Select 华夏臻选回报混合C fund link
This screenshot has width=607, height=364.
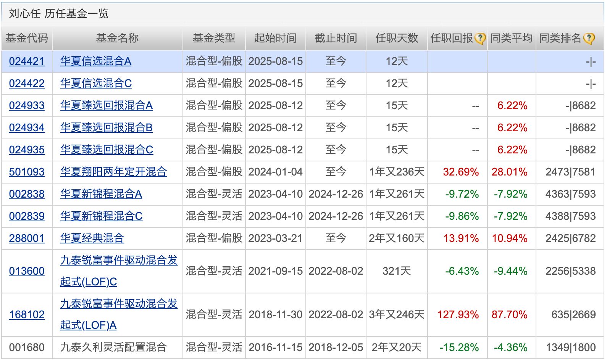pyautogui.click(x=107, y=150)
